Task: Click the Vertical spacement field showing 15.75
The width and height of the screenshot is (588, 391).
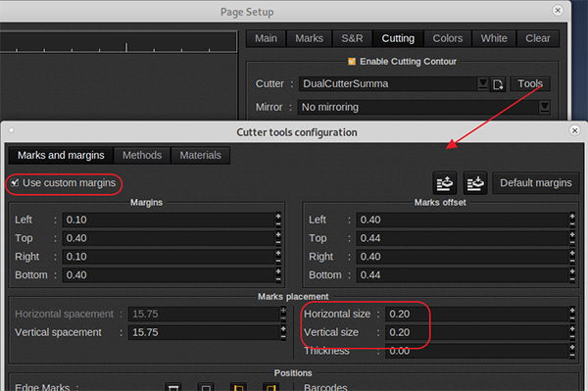Action: [x=205, y=332]
